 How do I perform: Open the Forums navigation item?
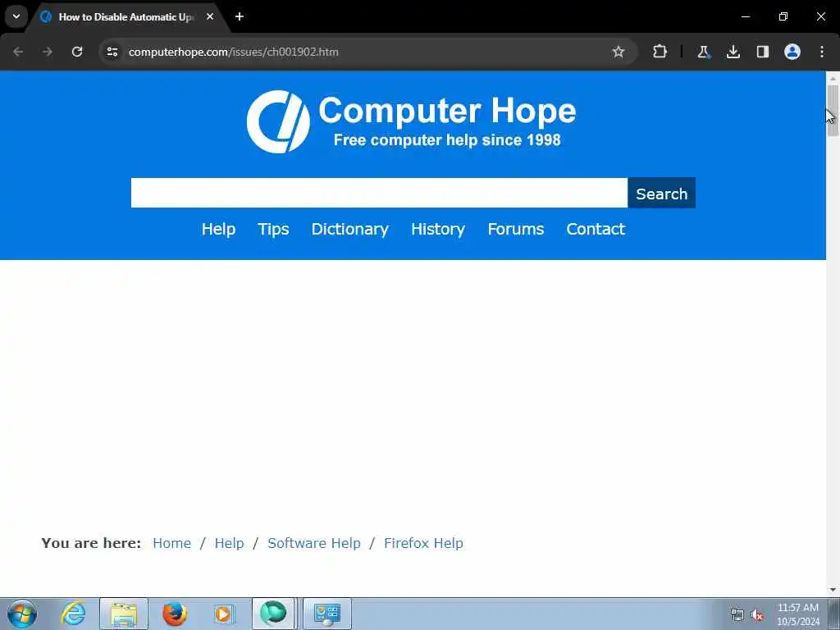coord(516,230)
